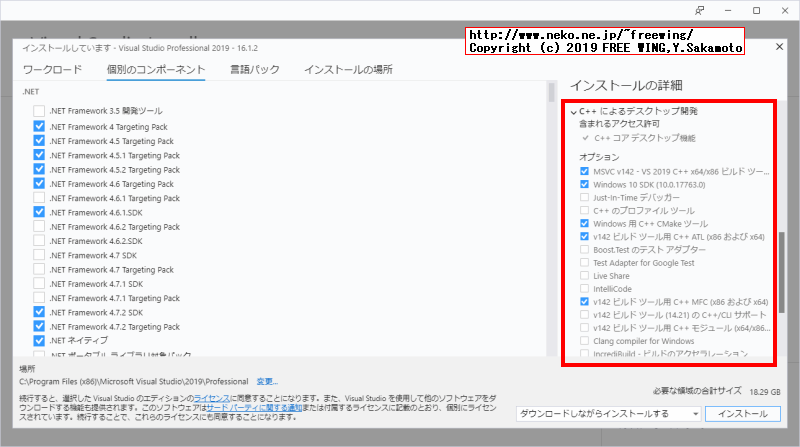The height and width of the screenshot is (447, 800).
Task: Click the install details scrollbar thumb
Action: pyautogui.click(x=782, y=272)
